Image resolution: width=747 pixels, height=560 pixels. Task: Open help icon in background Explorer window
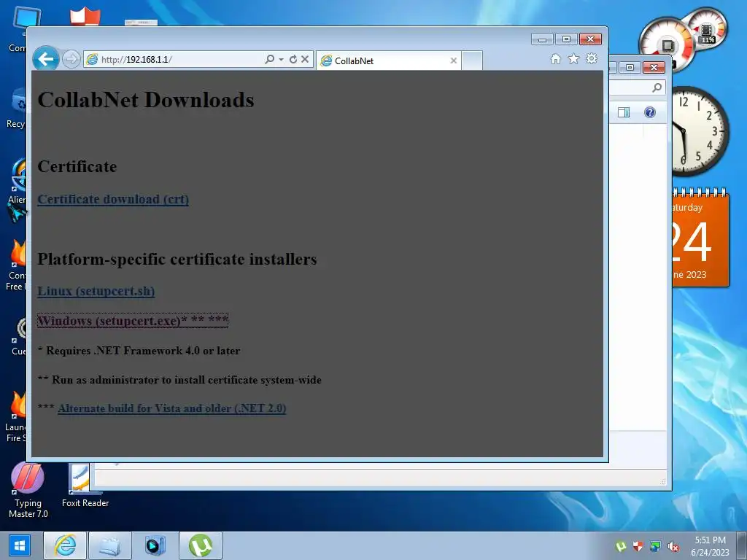(x=650, y=112)
